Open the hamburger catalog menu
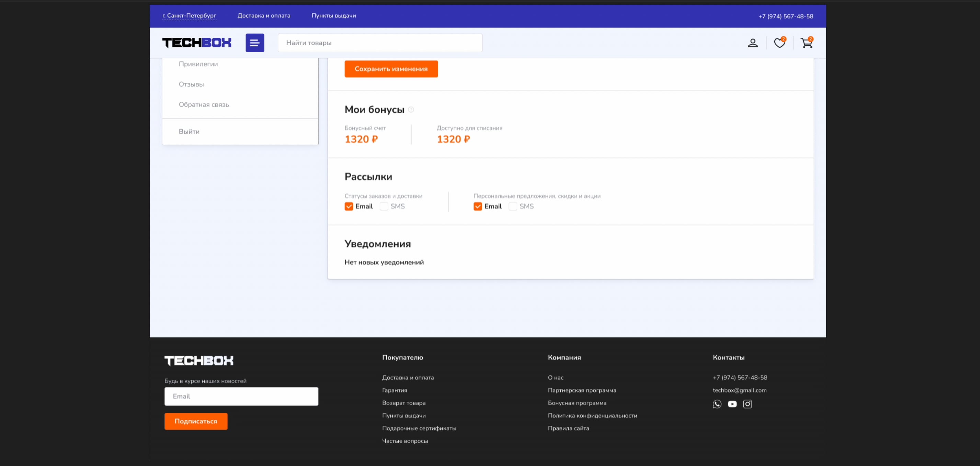 point(254,43)
